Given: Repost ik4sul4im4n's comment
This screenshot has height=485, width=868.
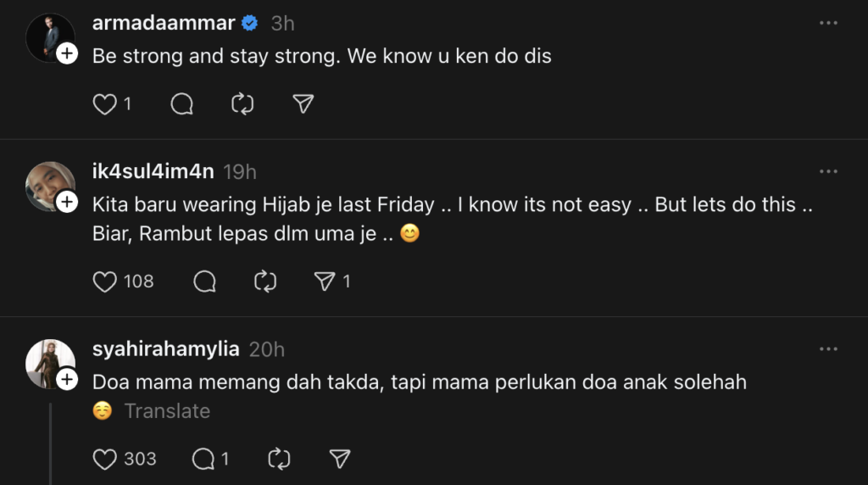Looking at the screenshot, I should pyautogui.click(x=266, y=282).
